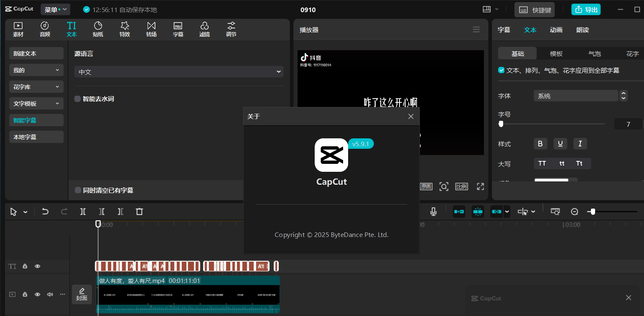This screenshot has width=644, height=316.
Task: Open the 特效 (effects) panel
Action: click(x=125, y=29)
